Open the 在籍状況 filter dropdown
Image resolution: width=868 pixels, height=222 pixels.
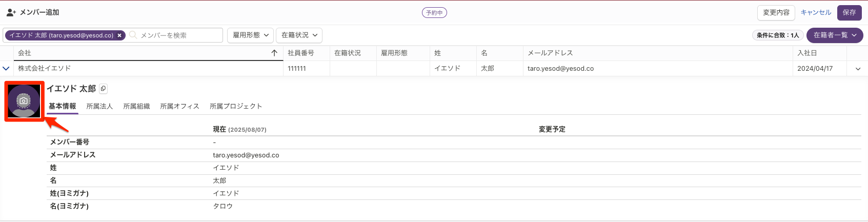click(299, 35)
